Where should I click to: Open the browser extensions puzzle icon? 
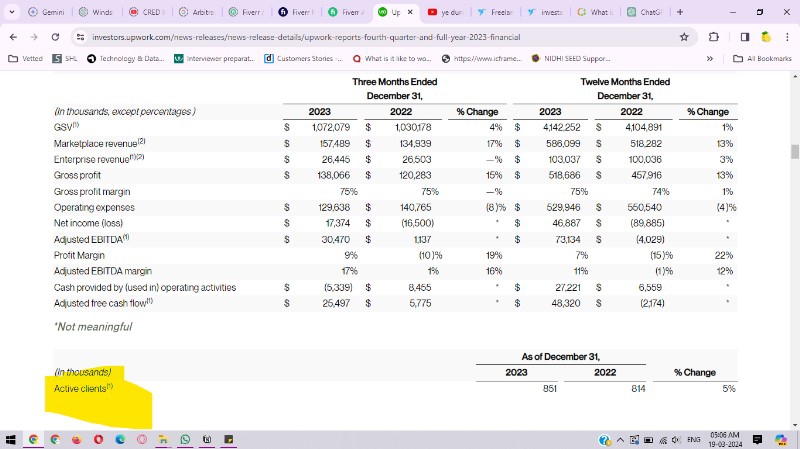click(714, 37)
